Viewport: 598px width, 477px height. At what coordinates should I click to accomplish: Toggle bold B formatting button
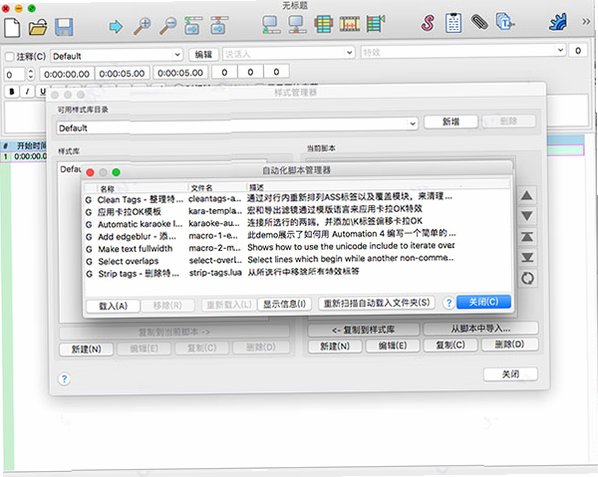pyautogui.click(x=12, y=92)
